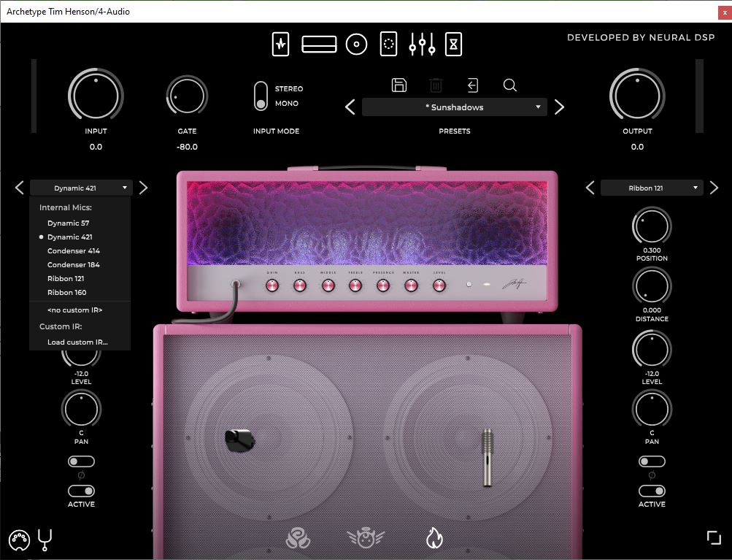Select previous left cab microphone
The width and height of the screenshot is (732, 560).
19,188
